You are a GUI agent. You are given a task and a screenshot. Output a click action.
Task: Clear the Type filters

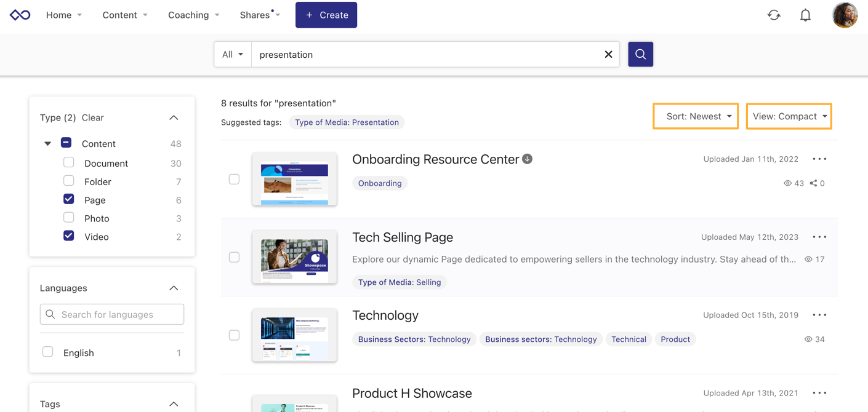click(93, 117)
